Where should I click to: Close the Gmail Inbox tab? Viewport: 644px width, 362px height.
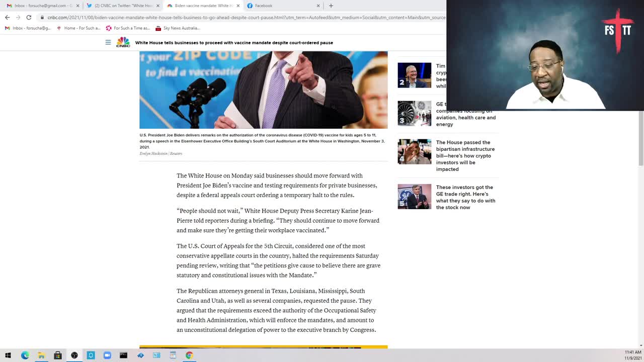click(77, 6)
